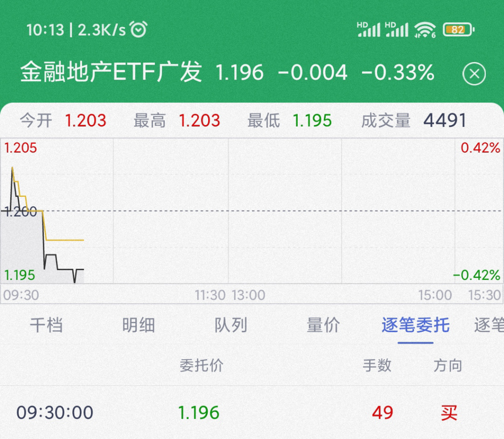Screen dimensions: 504x439
Task: Tap the alarm clock status icon
Action: tap(138, 29)
